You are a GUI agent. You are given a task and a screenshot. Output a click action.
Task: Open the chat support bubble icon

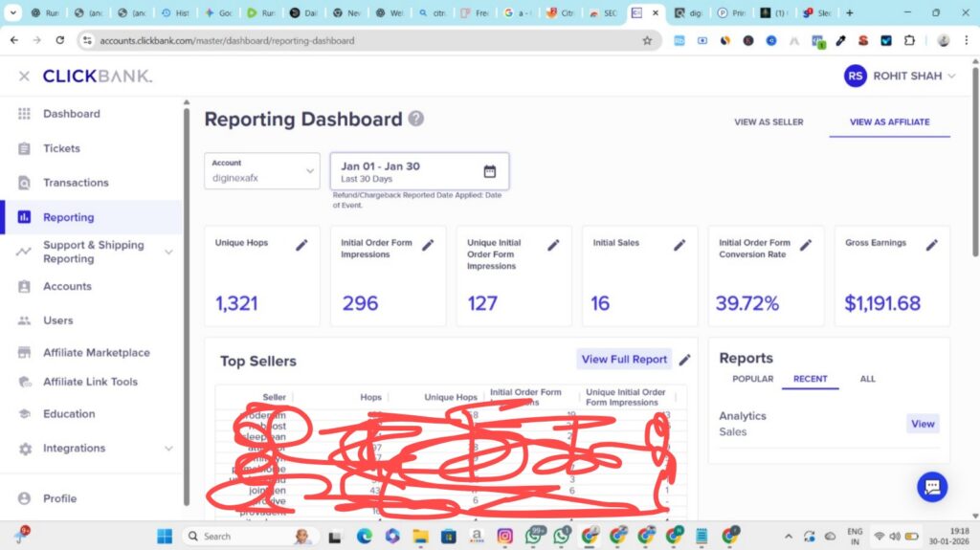(x=932, y=487)
